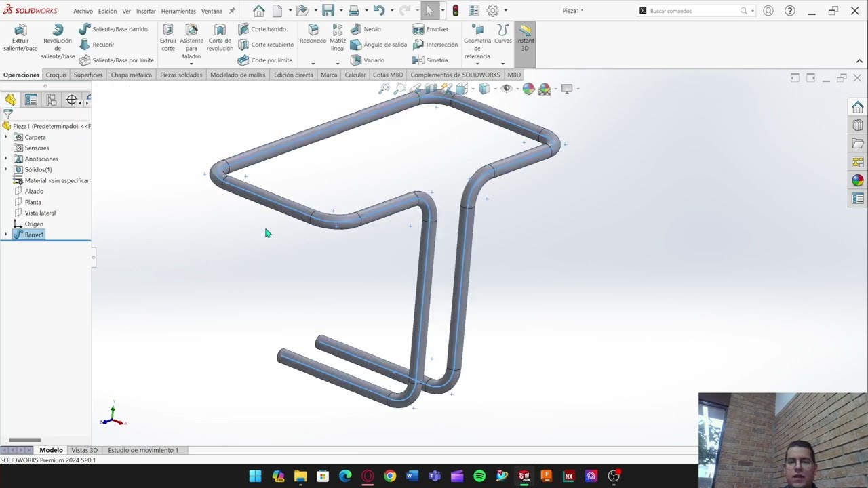This screenshot has height=488, width=868.
Task: Open the Appearances task pane icon
Action: pyautogui.click(x=858, y=180)
